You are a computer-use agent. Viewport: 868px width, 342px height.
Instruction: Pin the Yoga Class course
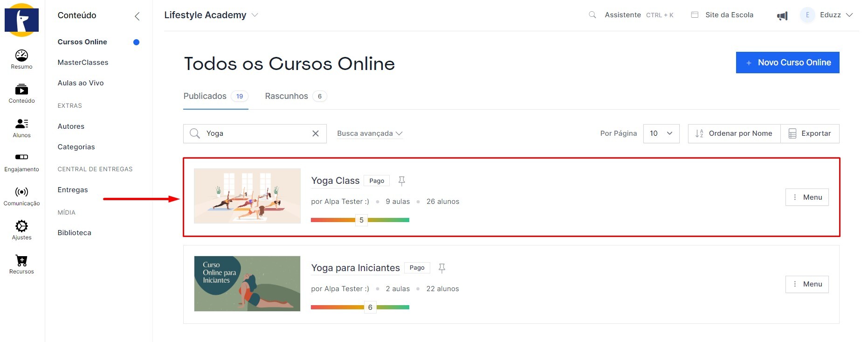click(401, 181)
